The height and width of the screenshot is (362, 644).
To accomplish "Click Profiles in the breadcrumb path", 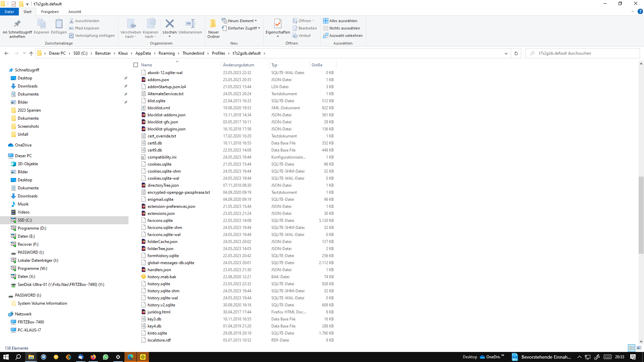I will [218, 53].
